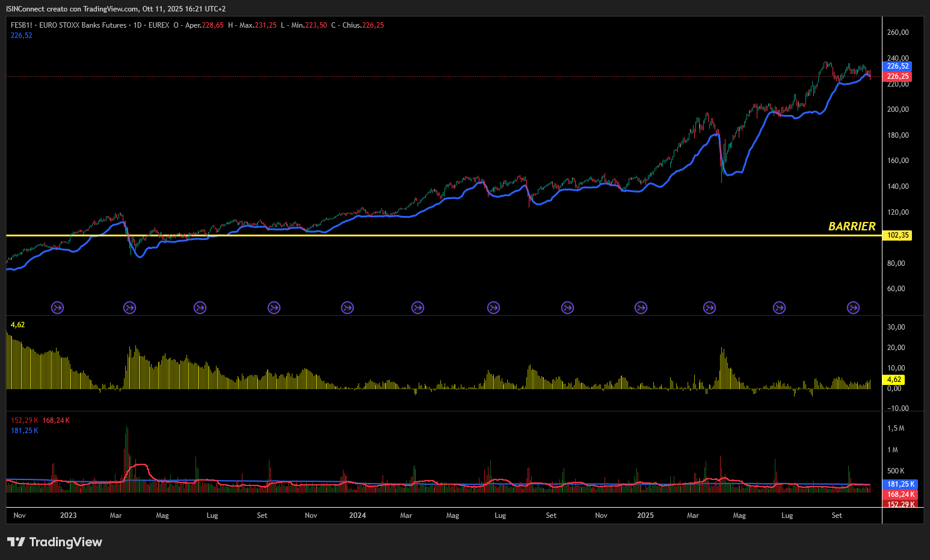930x560 pixels.
Task: Click the contract rollover icon near December 2022
Action: [57, 308]
